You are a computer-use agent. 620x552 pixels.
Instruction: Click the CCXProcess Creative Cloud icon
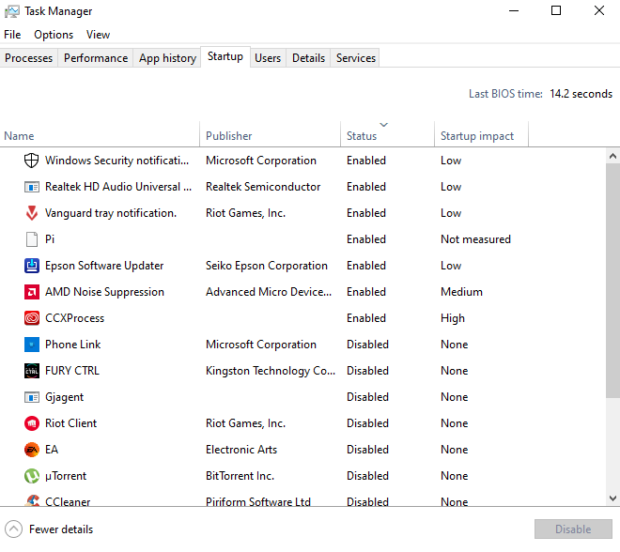(31, 318)
